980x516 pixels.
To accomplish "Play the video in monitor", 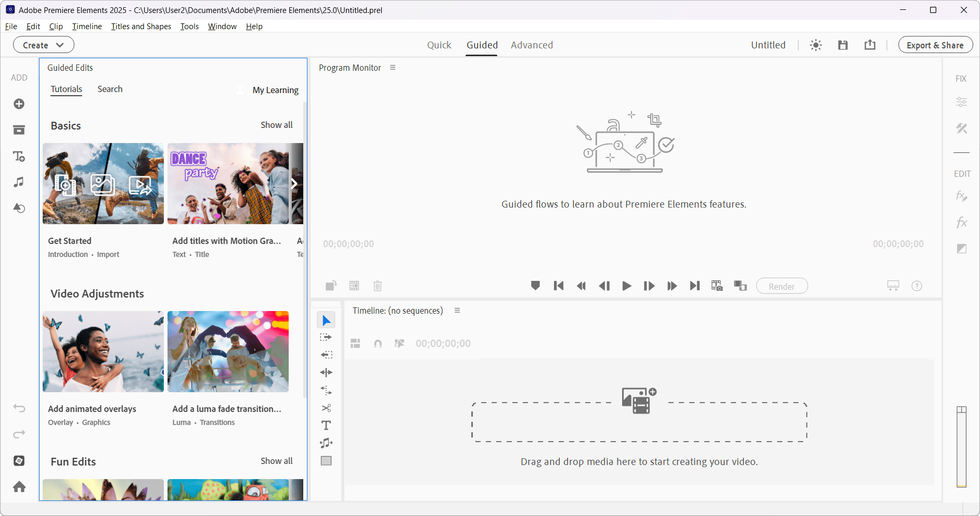I will [627, 286].
